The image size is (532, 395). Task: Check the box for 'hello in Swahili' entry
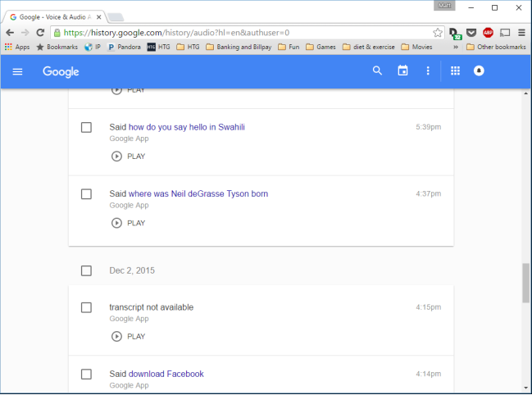tap(86, 127)
